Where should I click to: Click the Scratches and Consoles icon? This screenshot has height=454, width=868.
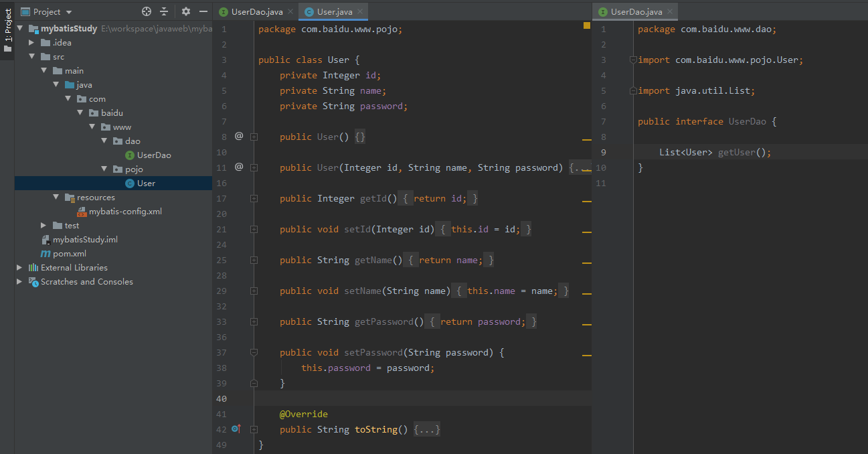(33, 282)
